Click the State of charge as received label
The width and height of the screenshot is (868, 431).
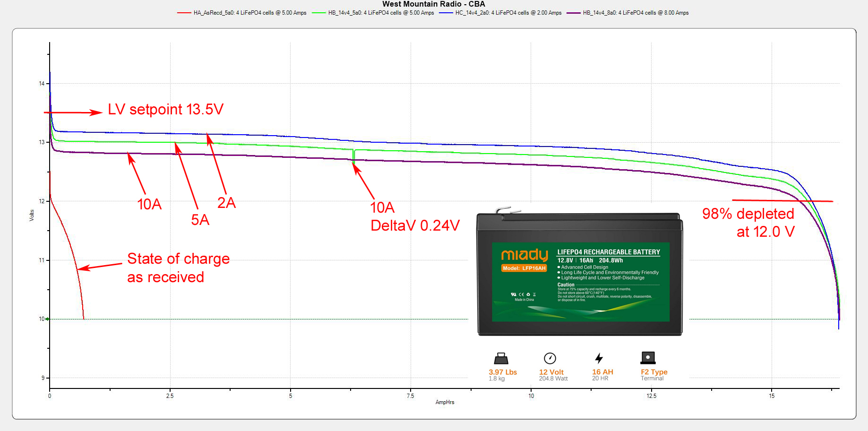click(x=178, y=267)
